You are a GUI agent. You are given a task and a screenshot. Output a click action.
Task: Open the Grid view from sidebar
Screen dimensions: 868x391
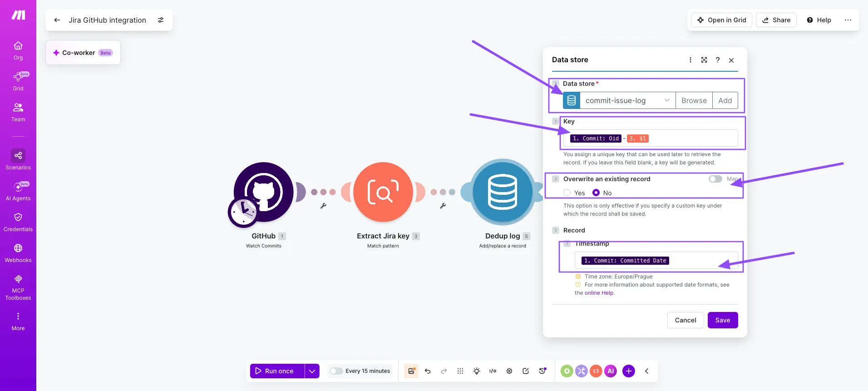pos(18,81)
